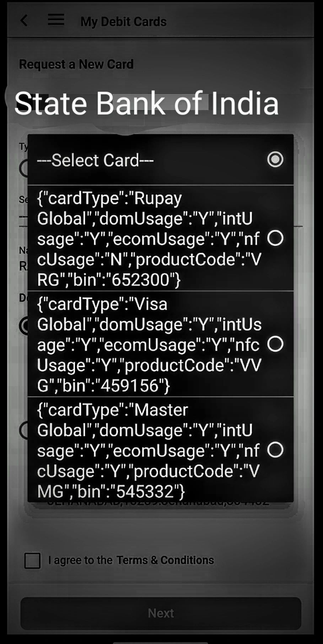Tap the Request a New Card heading

76,64
